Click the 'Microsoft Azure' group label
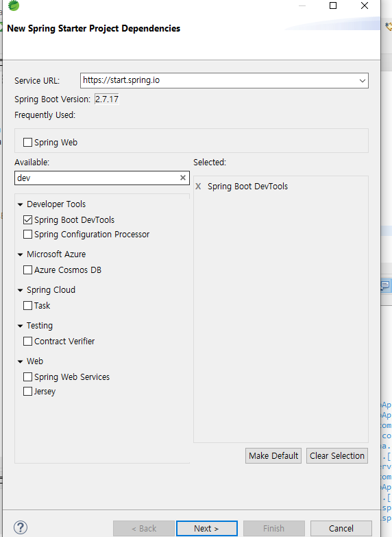 [x=56, y=254]
